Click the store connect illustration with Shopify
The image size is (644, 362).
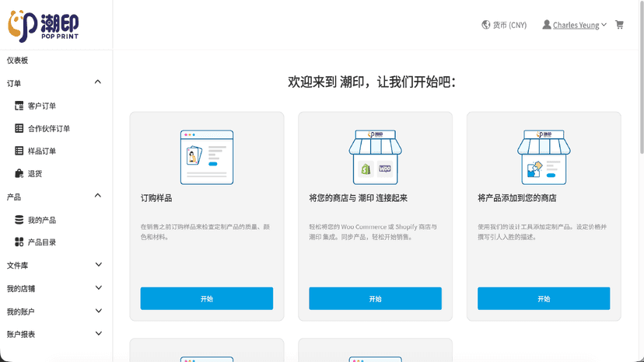(x=376, y=157)
